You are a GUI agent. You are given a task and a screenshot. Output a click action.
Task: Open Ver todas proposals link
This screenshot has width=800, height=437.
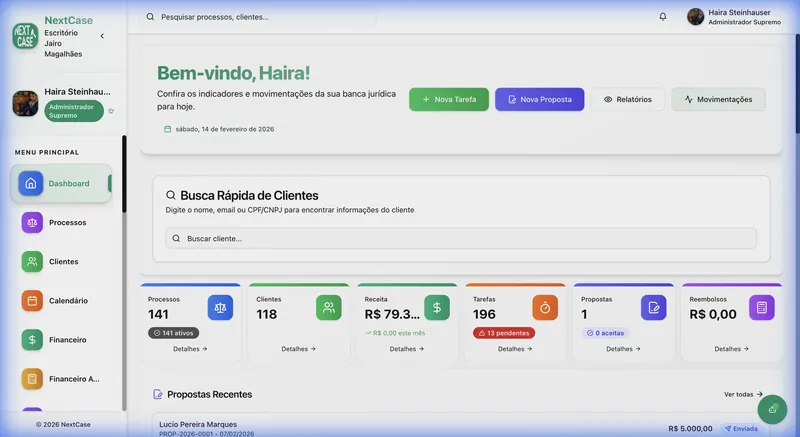[743, 394]
